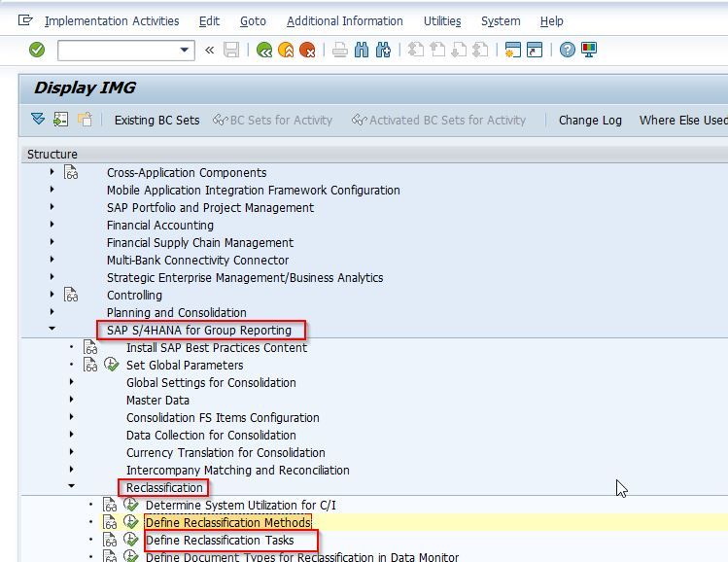Viewport: 728px width, 562px height.
Task: Expand the Cross-Application Components node
Action: pyautogui.click(x=52, y=172)
